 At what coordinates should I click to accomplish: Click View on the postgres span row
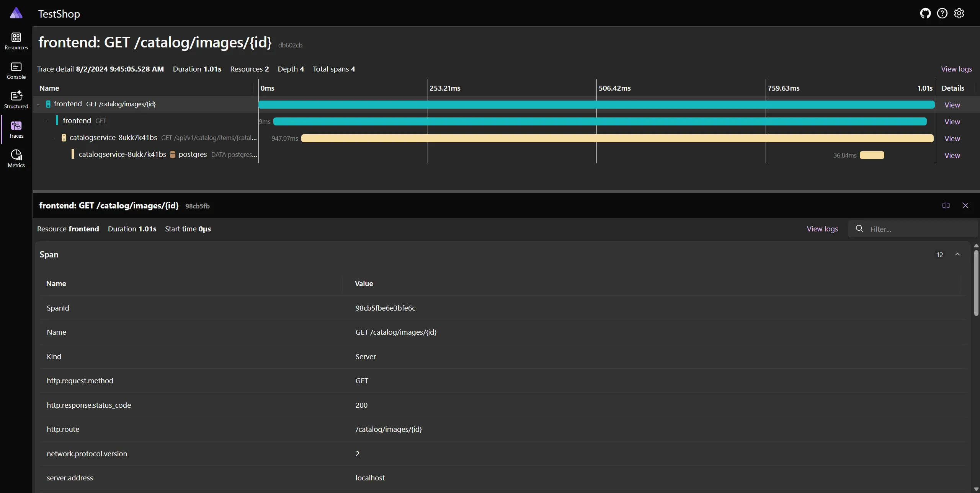click(952, 155)
